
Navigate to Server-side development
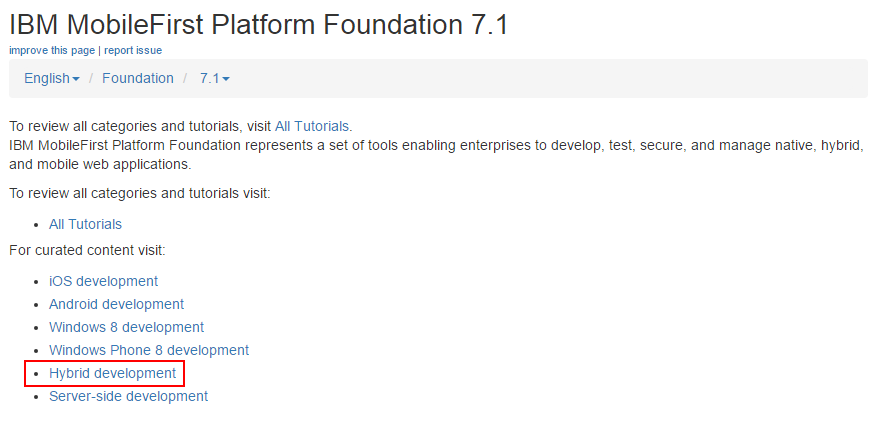click(128, 396)
